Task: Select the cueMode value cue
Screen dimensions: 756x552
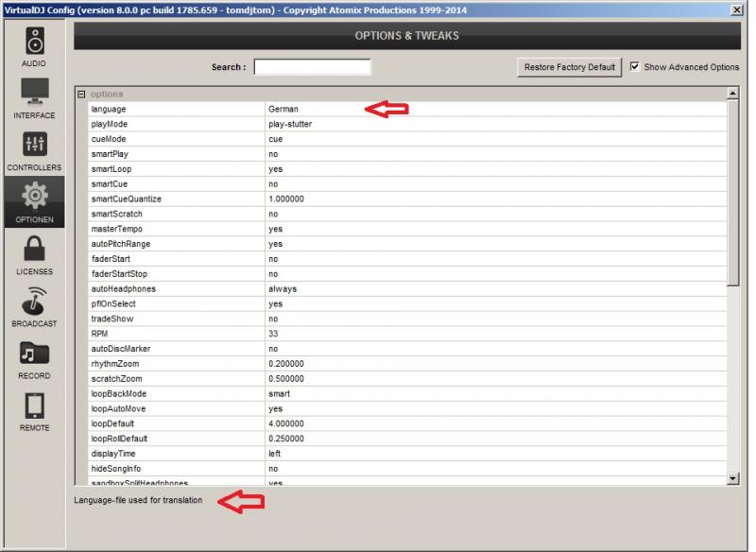Action: click(x=276, y=139)
